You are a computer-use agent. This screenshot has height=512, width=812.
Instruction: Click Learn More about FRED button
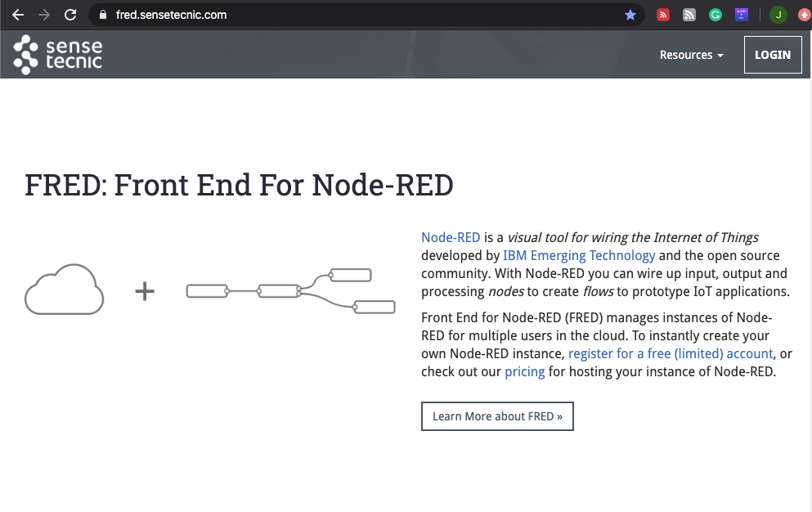click(x=497, y=416)
